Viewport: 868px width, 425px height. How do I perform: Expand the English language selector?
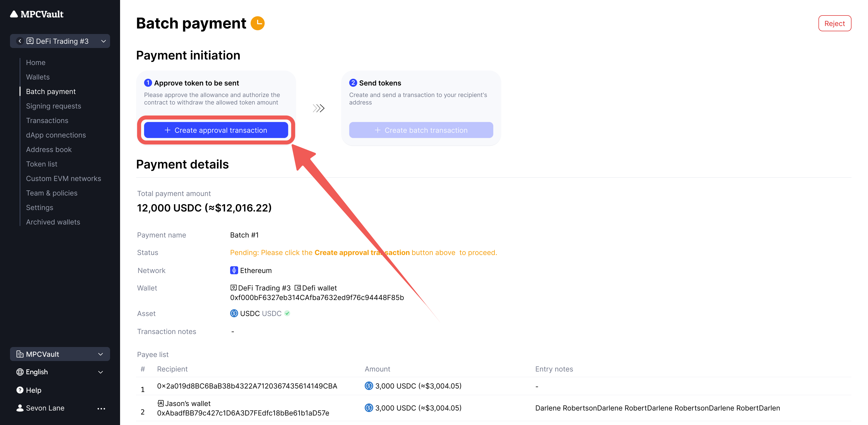100,372
